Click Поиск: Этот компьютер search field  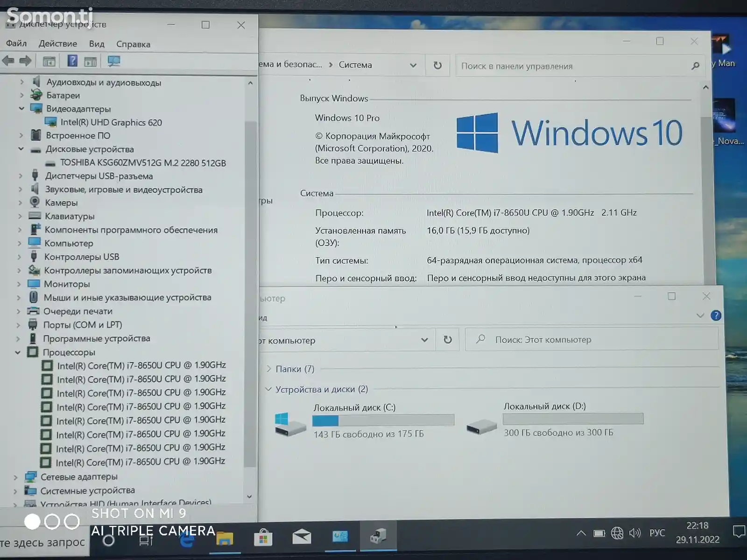[592, 339]
